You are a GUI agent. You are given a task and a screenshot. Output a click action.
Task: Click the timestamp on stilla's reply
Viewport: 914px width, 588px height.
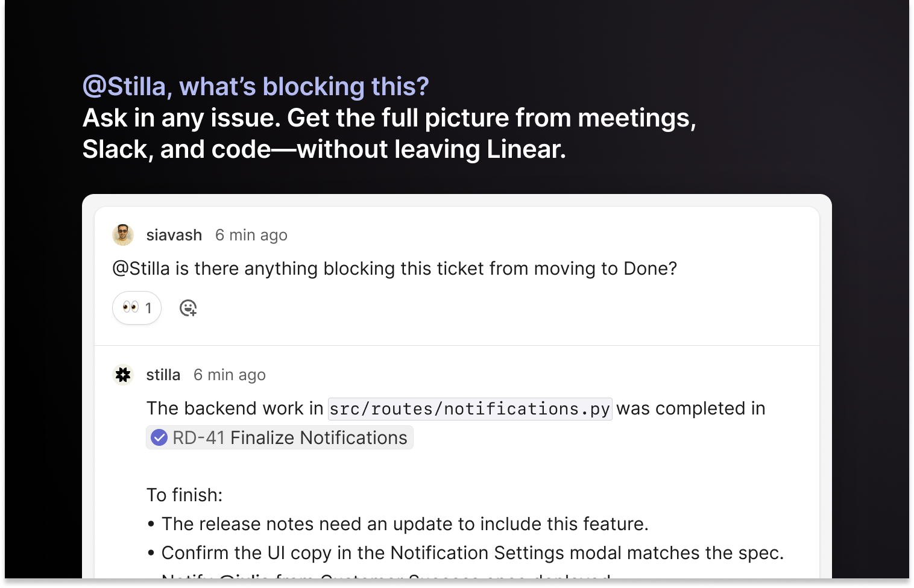pyautogui.click(x=229, y=375)
